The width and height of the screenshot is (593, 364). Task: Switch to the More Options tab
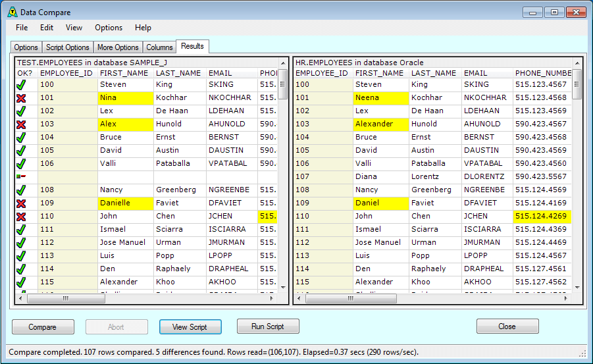(x=118, y=47)
